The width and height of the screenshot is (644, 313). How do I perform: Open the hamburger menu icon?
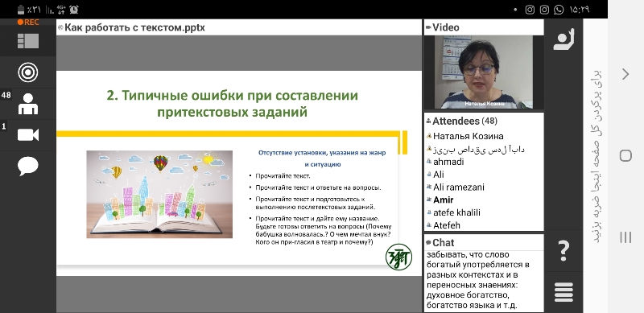(x=563, y=292)
